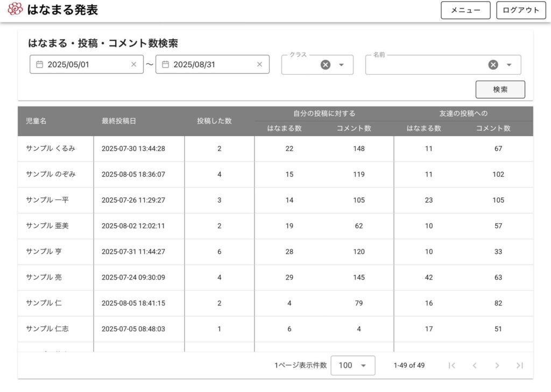Viewport: 551px width, 392px height.
Task: Click the end date calendar icon
Action: click(x=165, y=65)
